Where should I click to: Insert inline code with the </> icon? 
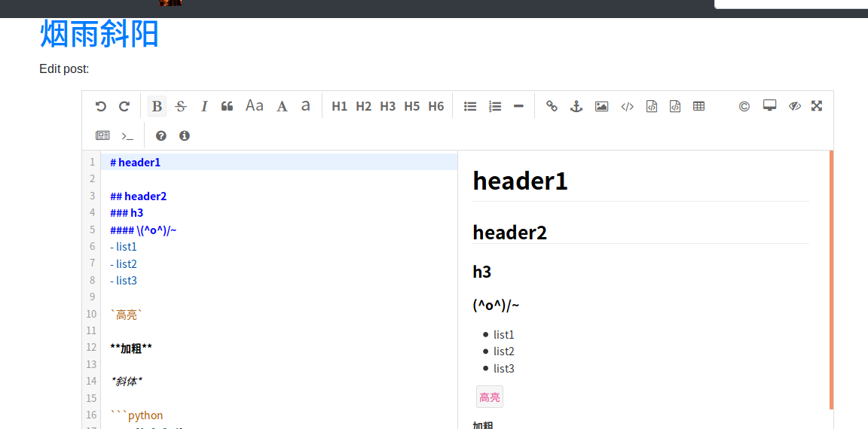[x=627, y=106]
